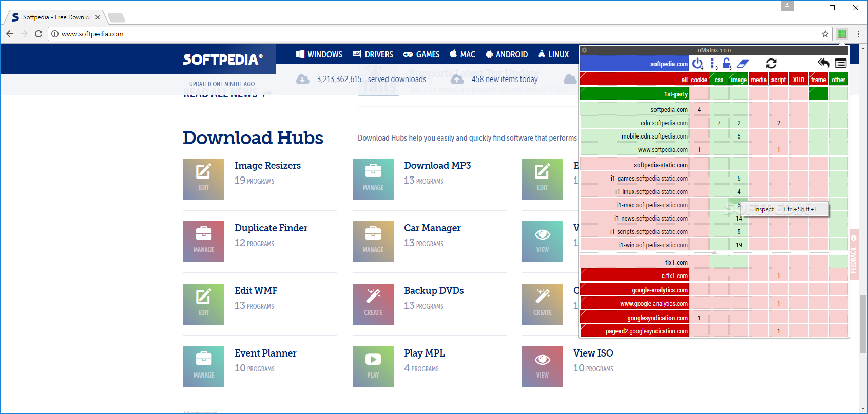Image resolution: width=868 pixels, height=414 pixels.
Task: Open the uMatrix logger list icon
Action: [840, 63]
